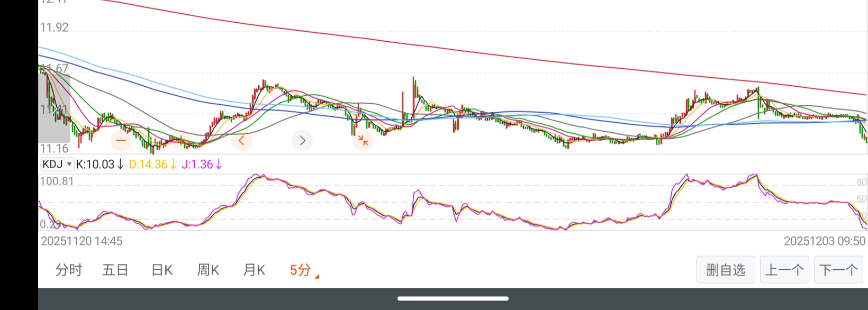Viewport: 868px width, 310px height.
Task: Click 删自选 to remove from watchlist
Action: point(726,270)
